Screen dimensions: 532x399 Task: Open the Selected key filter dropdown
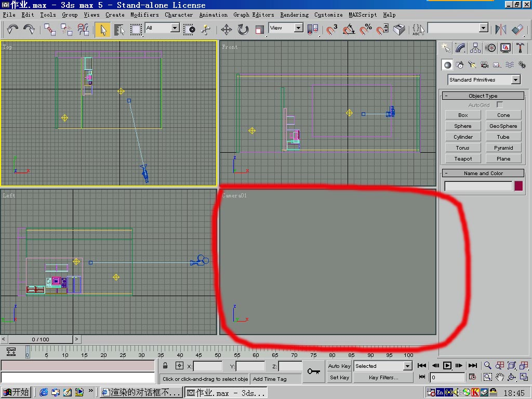click(407, 366)
